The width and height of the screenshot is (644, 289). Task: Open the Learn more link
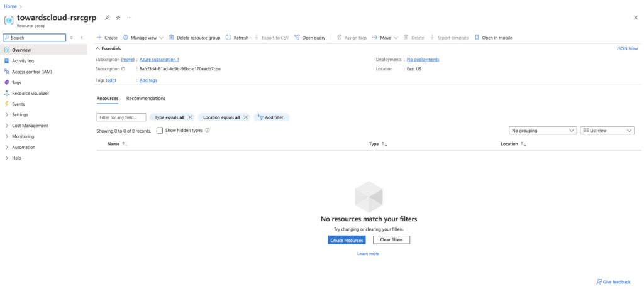point(369,254)
